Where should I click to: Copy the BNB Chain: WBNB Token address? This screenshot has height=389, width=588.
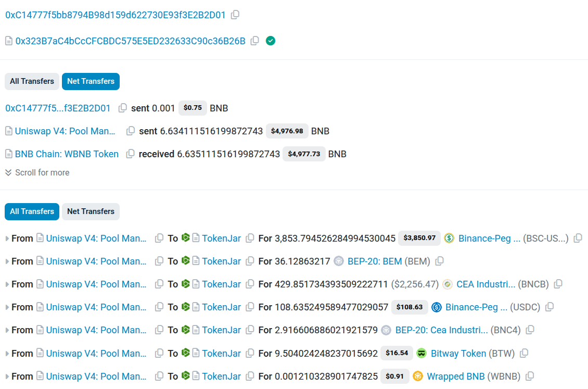pos(130,154)
